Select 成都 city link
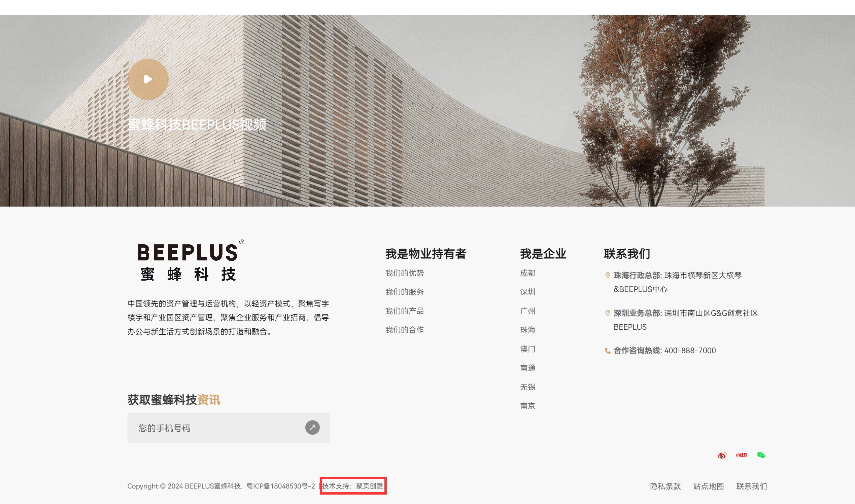The width and height of the screenshot is (855, 504). coord(527,273)
